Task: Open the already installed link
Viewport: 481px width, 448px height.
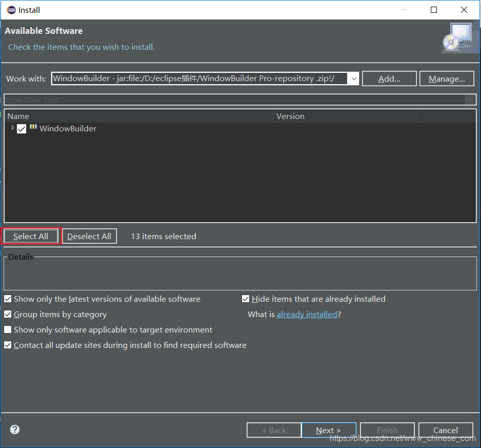Action: click(307, 315)
